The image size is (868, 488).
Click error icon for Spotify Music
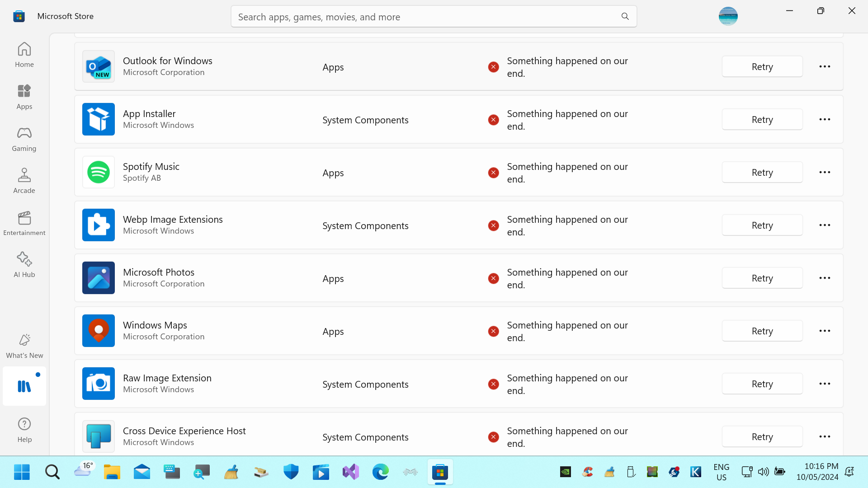coord(493,173)
